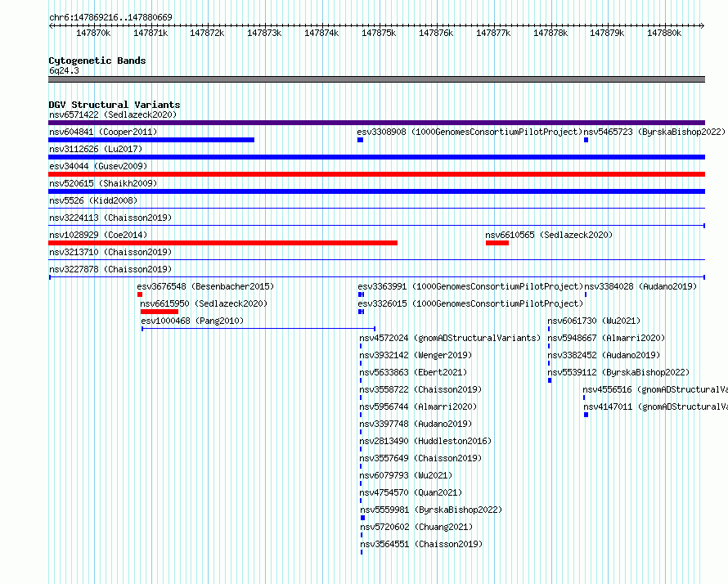Image resolution: width=728 pixels, height=584 pixels.
Task: Open nsv4754570 (Quan2021) label
Action: (411, 492)
